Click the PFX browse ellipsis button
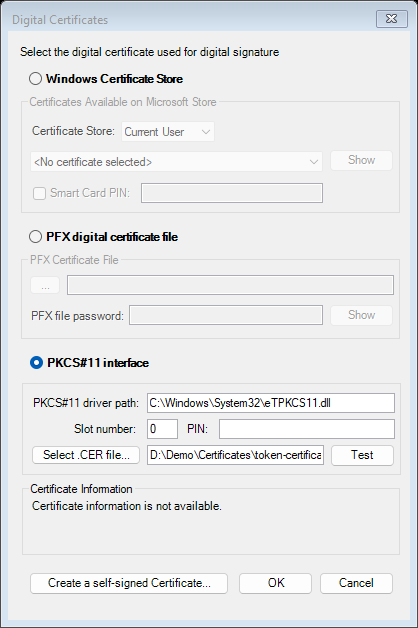Image resolution: width=418 pixels, height=628 pixels. [x=45, y=285]
